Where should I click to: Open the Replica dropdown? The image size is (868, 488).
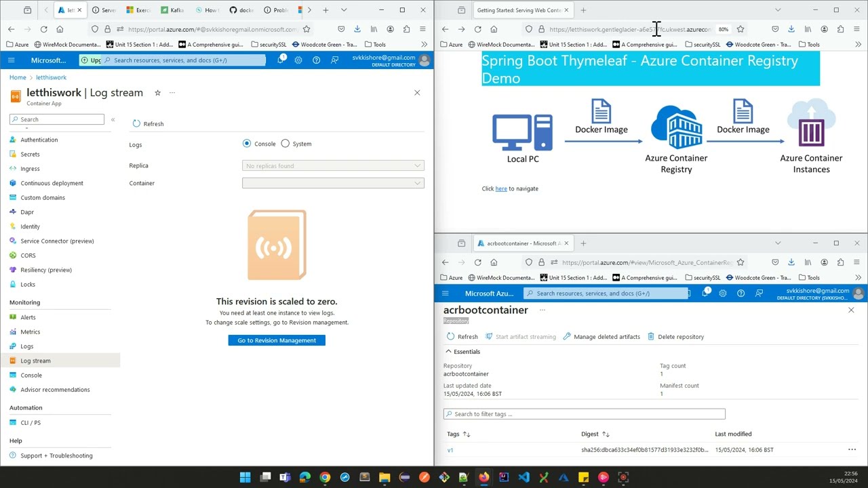[x=333, y=166]
